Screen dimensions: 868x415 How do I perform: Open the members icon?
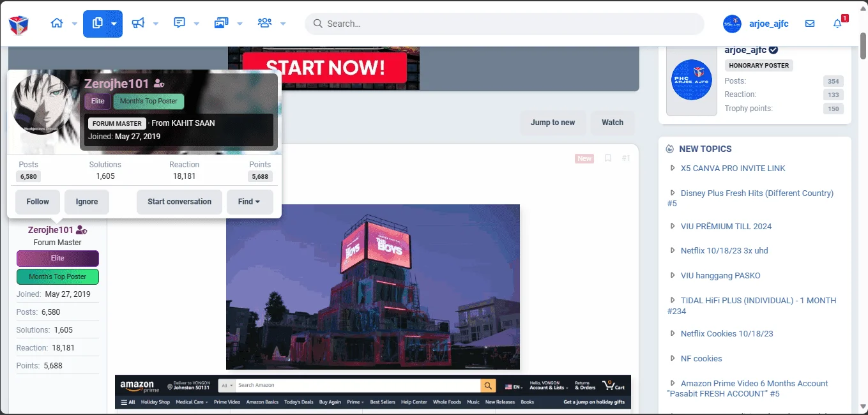[264, 24]
